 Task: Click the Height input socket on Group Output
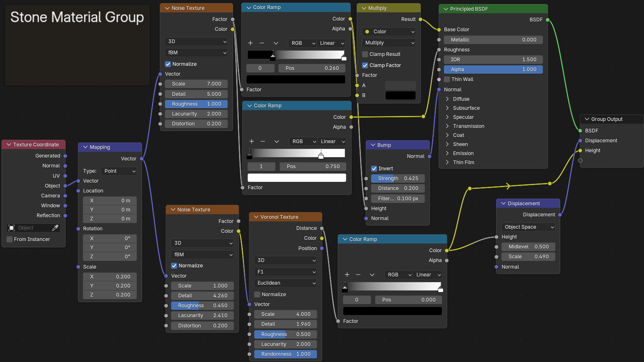tap(580, 151)
